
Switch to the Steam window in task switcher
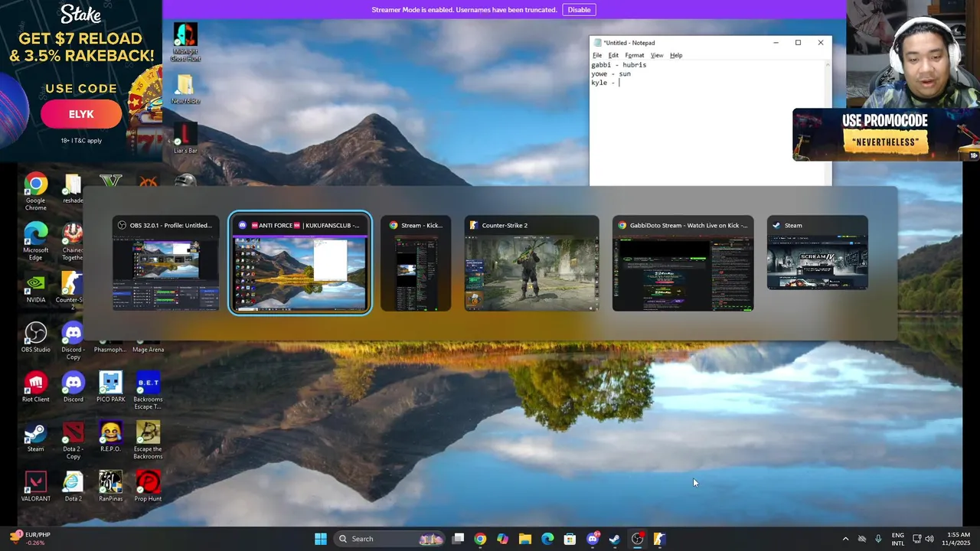(x=817, y=253)
